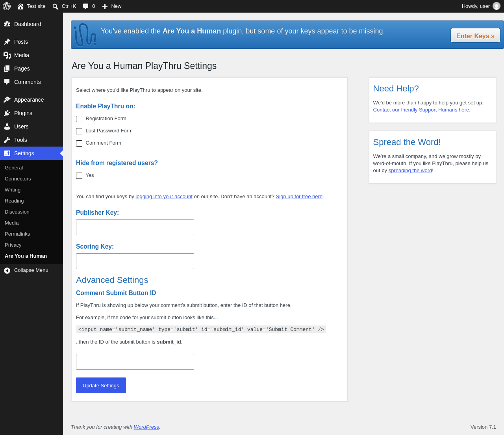Viewport: 504px width, 435px height.
Task: Select Media under the Settings submenu
Action: coord(12,223)
